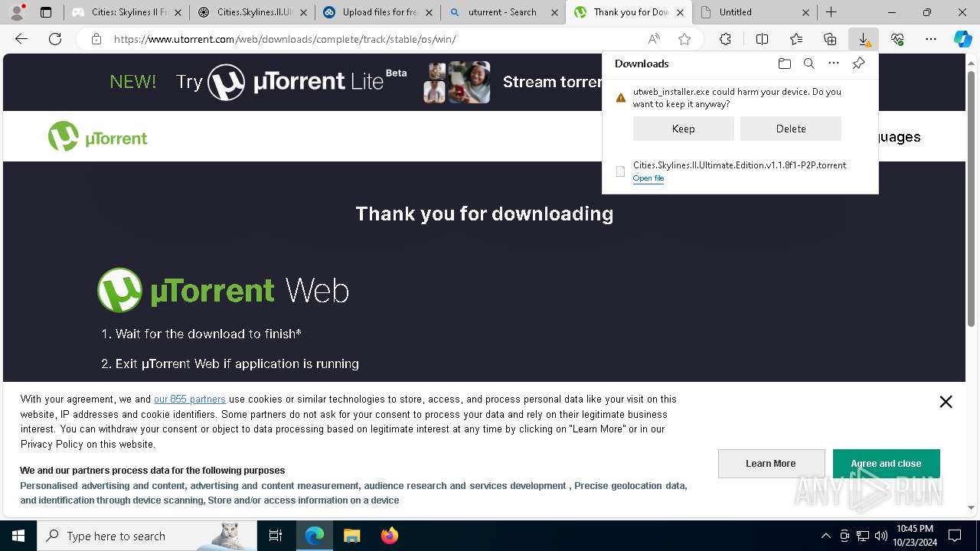Launch Firefox from taskbar

(x=389, y=536)
